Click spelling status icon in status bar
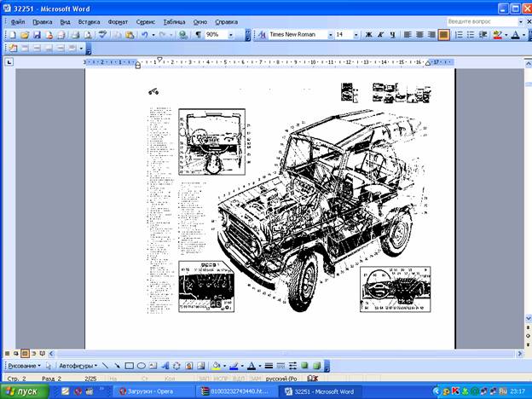Screen dimensions: 532x399 pyautogui.click(x=312, y=379)
